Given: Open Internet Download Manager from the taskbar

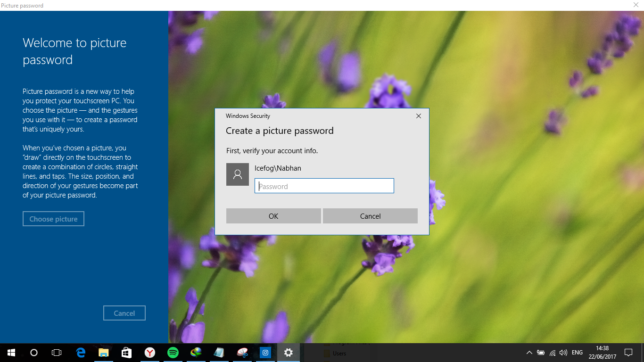Looking at the screenshot, I should 196,352.
